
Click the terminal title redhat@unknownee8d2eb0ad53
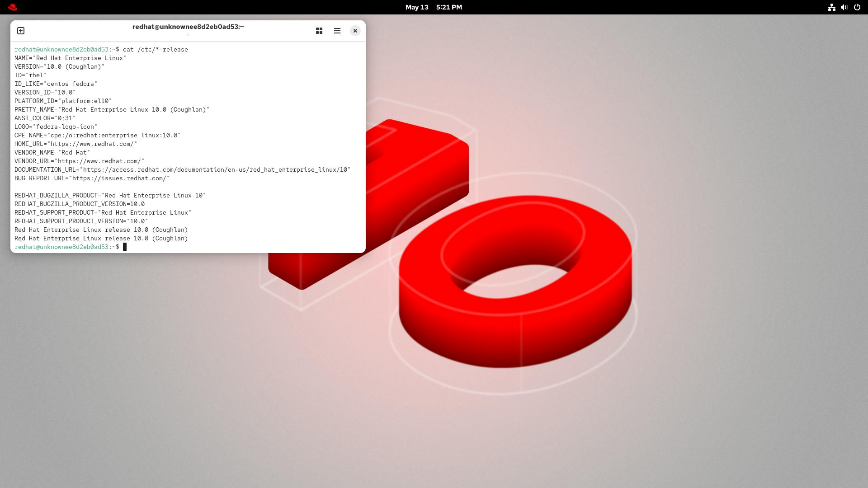[188, 27]
